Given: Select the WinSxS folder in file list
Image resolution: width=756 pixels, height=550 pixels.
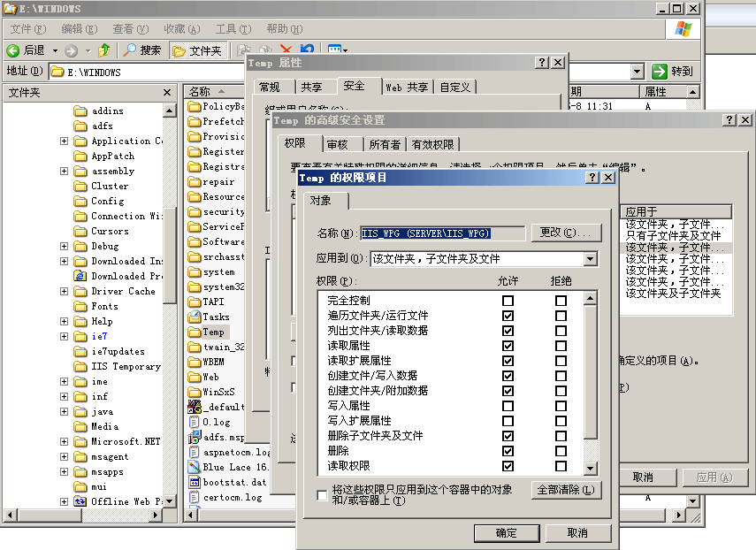Looking at the screenshot, I should 211,392.
